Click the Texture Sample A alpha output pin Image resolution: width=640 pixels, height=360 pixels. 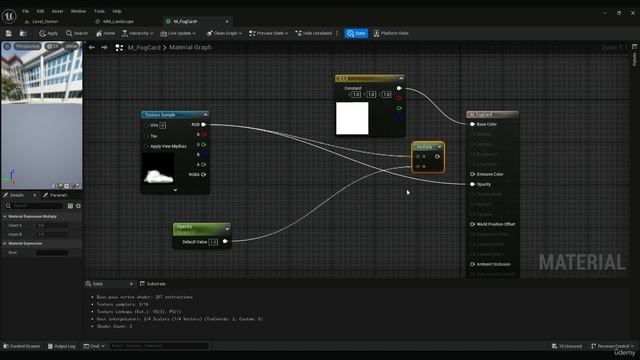[203, 164]
